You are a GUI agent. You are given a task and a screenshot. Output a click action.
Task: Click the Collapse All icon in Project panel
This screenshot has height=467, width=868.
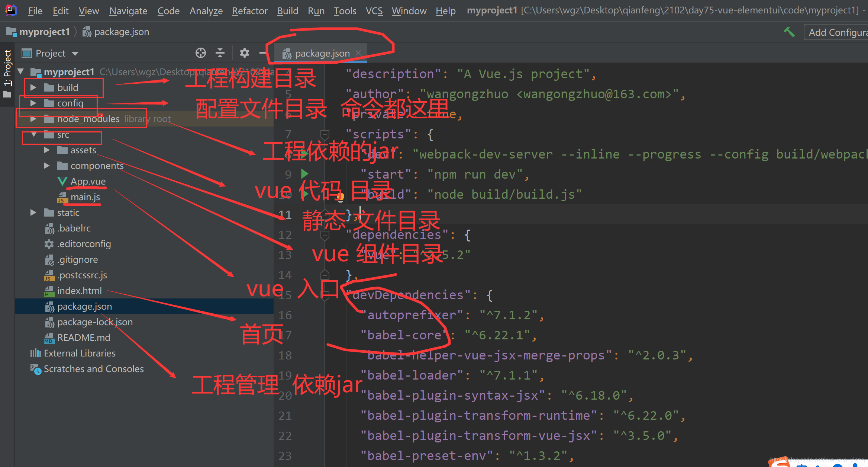pyautogui.click(x=220, y=53)
